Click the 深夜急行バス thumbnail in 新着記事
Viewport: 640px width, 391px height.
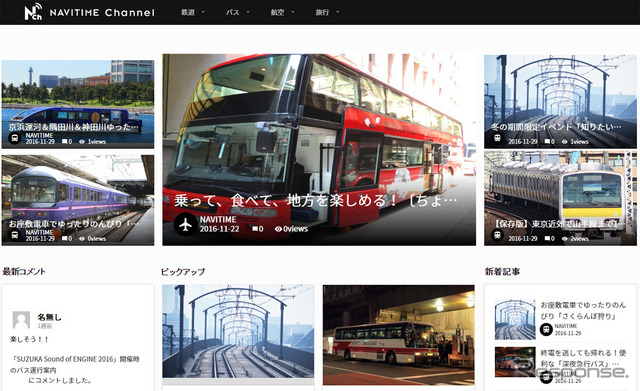point(515,362)
